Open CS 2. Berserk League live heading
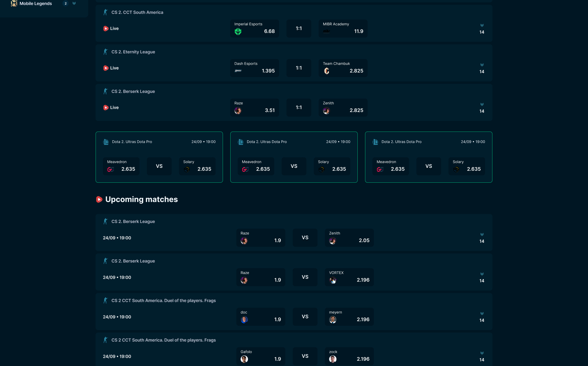The image size is (588, 366). click(x=133, y=91)
